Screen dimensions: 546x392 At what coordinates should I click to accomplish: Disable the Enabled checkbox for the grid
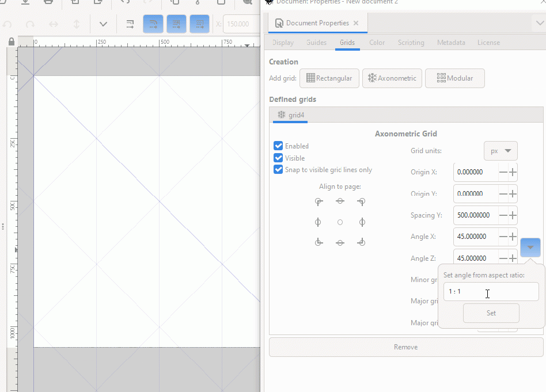coord(278,146)
